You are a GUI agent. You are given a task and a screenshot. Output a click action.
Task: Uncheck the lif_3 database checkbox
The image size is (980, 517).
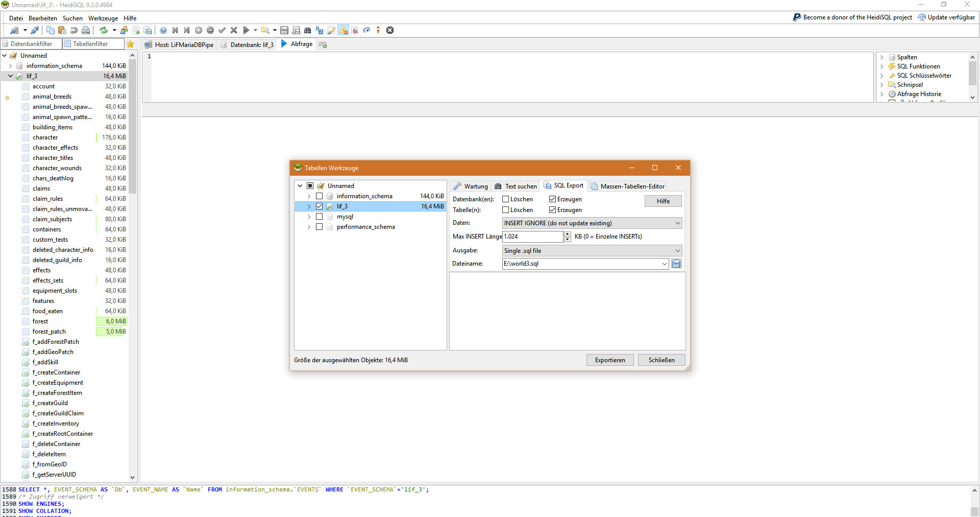[x=319, y=206]
